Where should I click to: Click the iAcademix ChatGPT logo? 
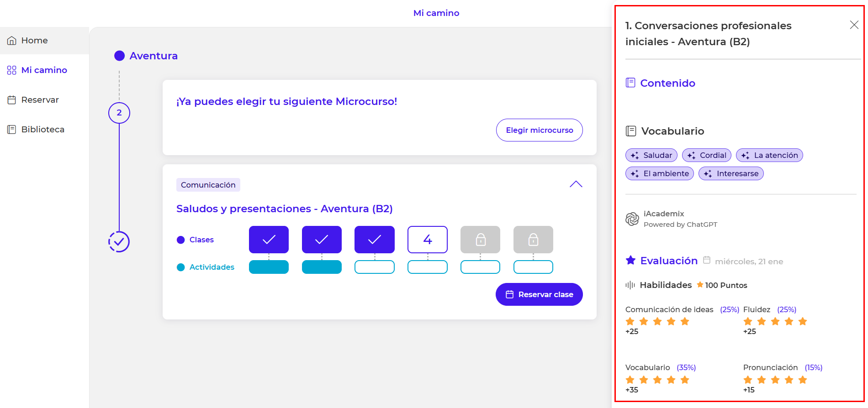coord(632,219)
